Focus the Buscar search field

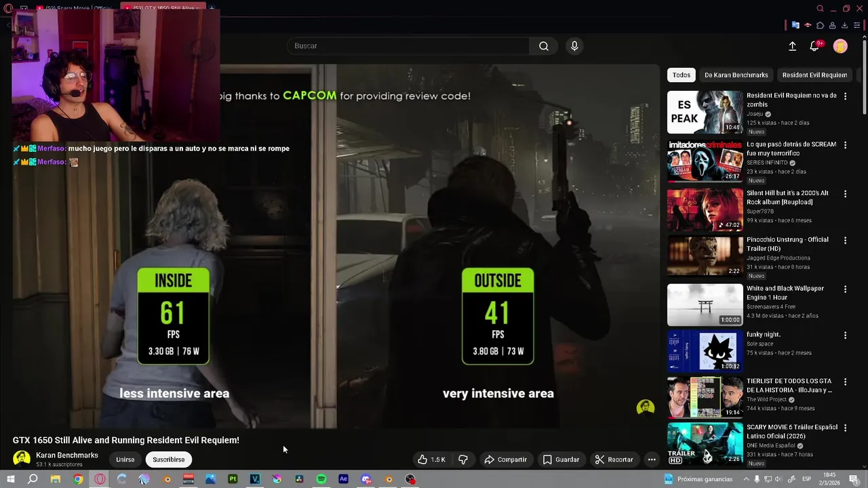tap(409, 46)
